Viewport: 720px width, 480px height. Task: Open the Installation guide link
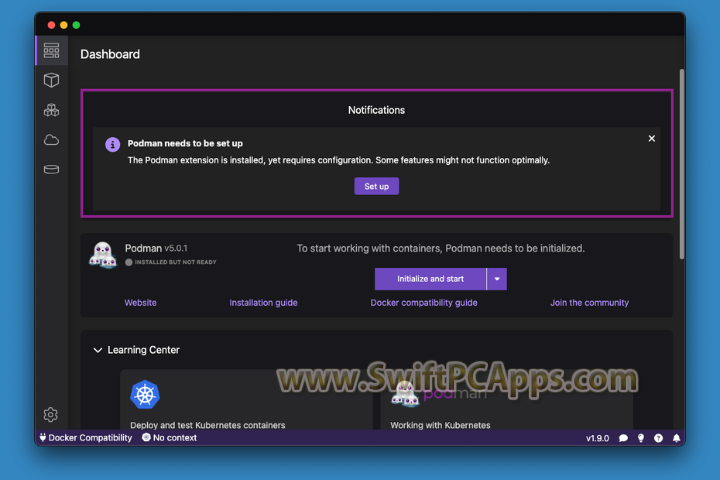pos(263,303)
